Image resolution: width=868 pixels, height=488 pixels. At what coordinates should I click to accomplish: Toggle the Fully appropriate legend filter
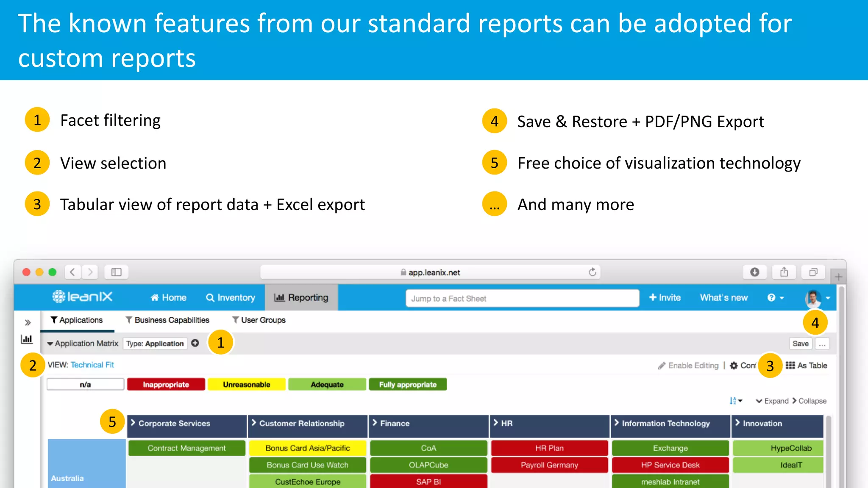click(407, 385)
